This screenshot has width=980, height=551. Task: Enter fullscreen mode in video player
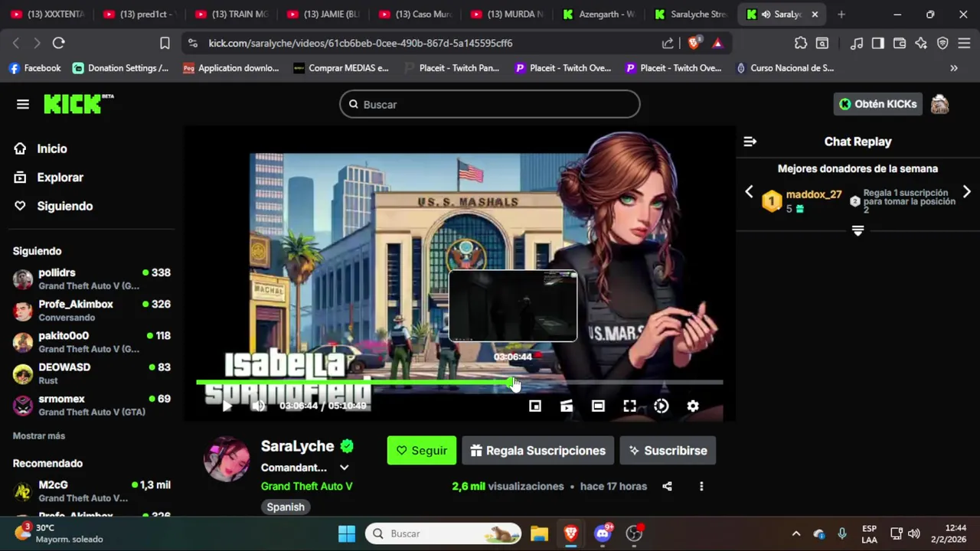pyautogui.click(x=629, y=406)
